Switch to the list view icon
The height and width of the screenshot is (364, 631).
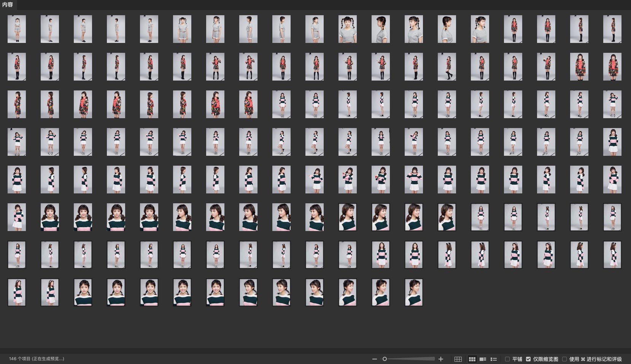494,359
